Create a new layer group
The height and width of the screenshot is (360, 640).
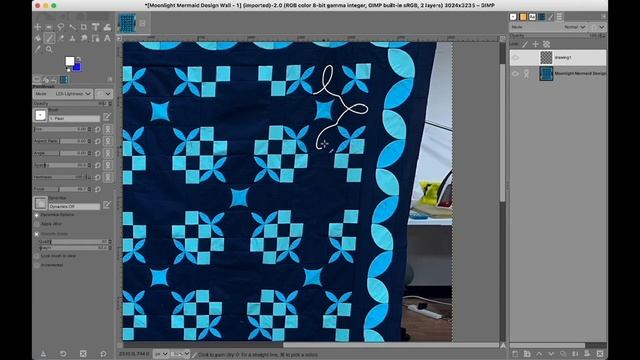(527, 353)
